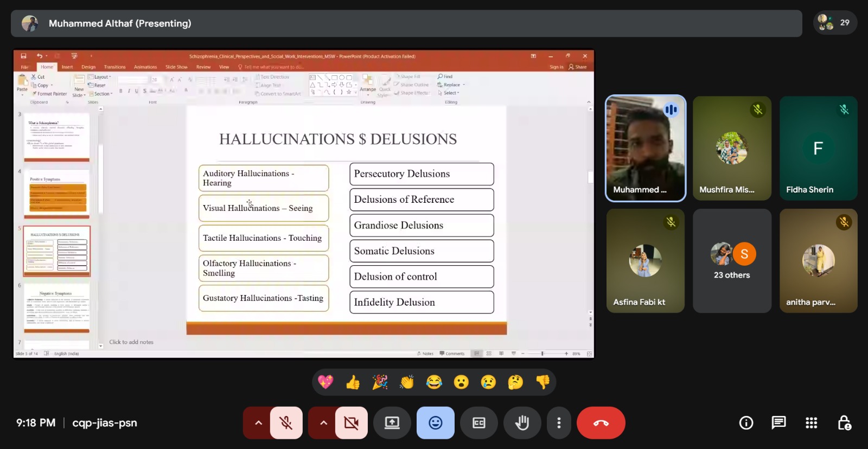868x449 pixels.
Task: Unmute the microphone
Action: click(x=286, y=423)
